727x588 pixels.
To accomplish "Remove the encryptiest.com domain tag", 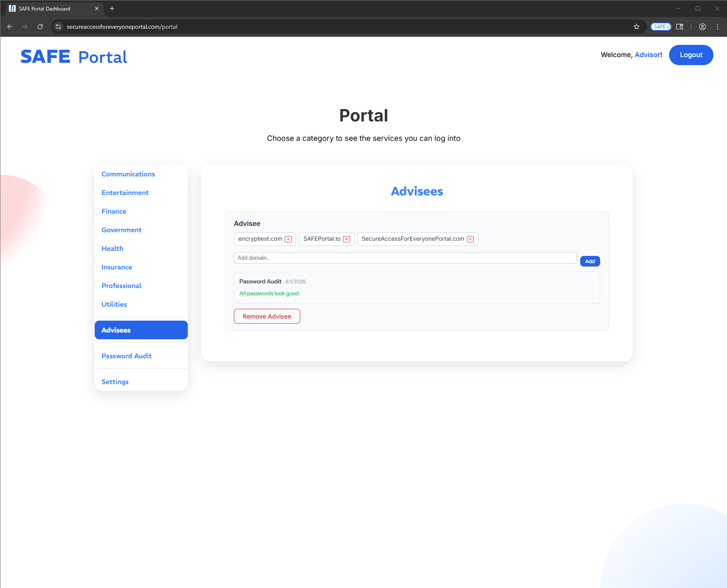I will (x=288, y=239).
